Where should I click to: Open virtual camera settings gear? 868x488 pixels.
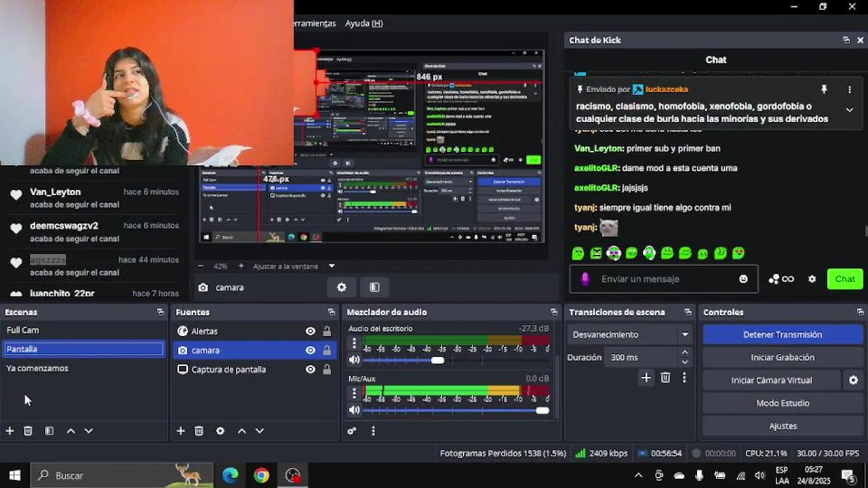point(853,380)
